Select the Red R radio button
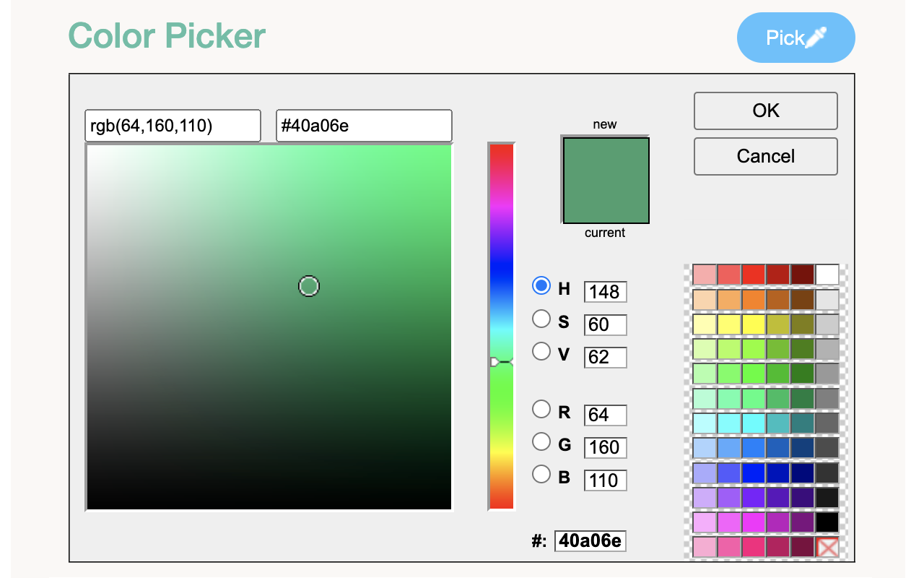The height and width of the screenshot is (578, 924). (x=541, y=409)
